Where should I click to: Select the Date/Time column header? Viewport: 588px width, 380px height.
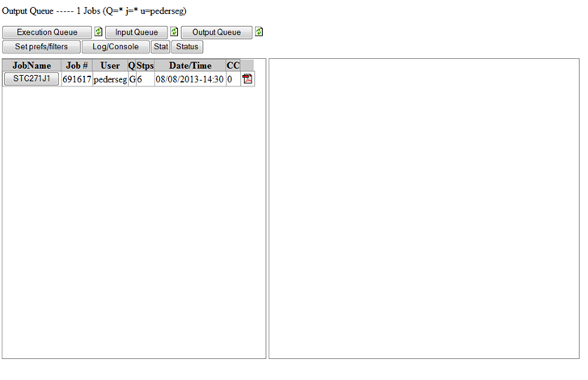[190, 65]
